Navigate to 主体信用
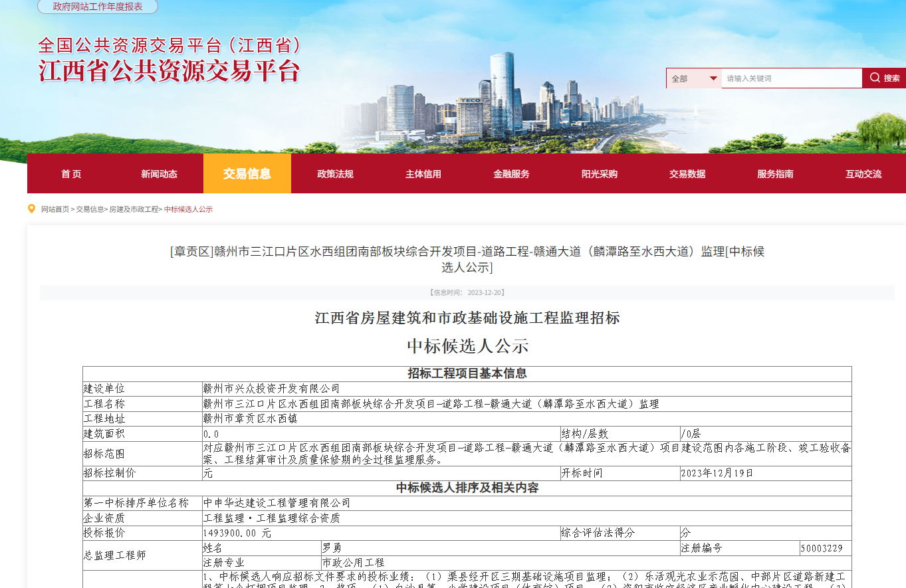This screenshot has width=906, height=588. (x=423, y=173)
